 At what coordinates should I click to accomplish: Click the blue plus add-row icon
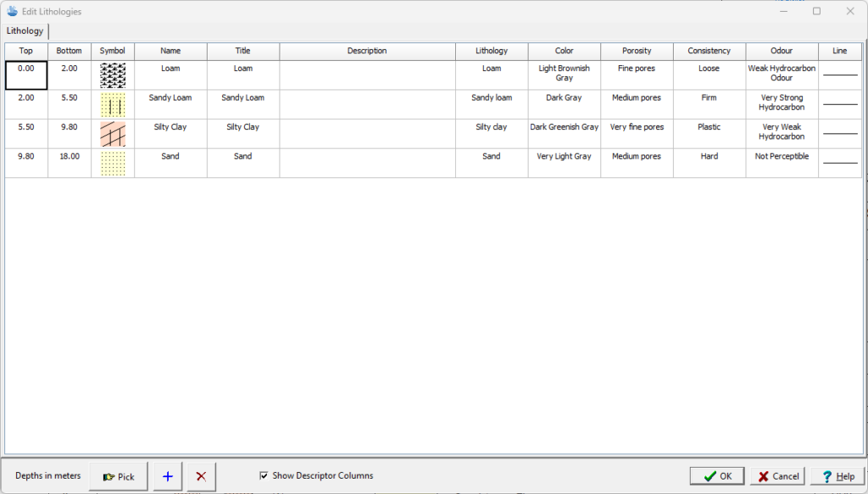167,476
